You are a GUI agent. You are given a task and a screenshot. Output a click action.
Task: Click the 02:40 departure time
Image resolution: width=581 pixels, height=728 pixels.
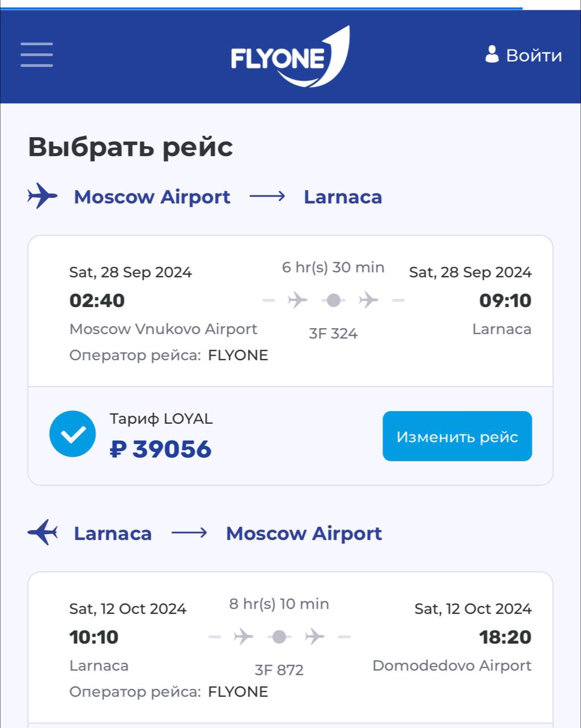pos(97,300)
